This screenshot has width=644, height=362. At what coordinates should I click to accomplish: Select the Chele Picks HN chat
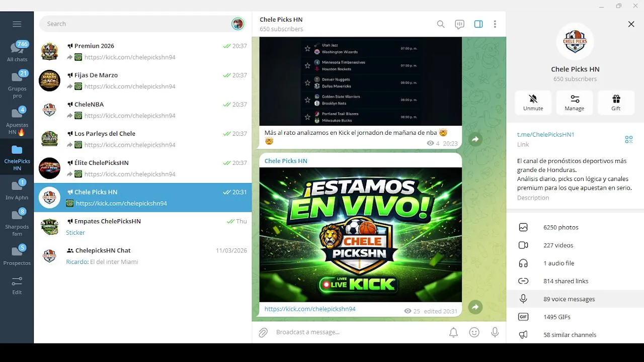coord(143,198)
